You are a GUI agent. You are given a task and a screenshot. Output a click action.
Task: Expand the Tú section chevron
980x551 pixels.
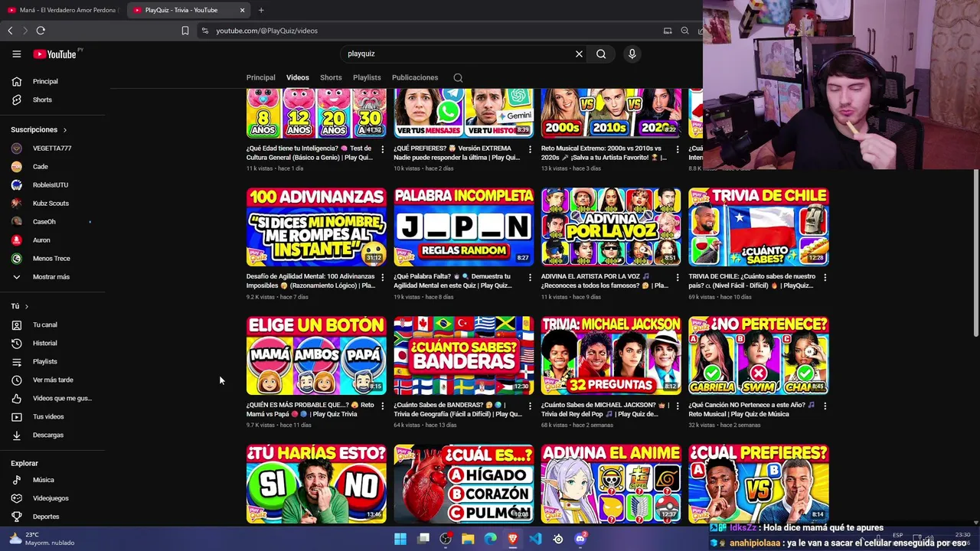click(x=27, y=306)
